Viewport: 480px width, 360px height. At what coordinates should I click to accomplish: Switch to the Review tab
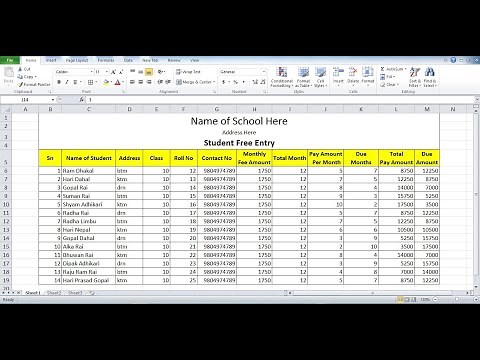pos(174,60)
